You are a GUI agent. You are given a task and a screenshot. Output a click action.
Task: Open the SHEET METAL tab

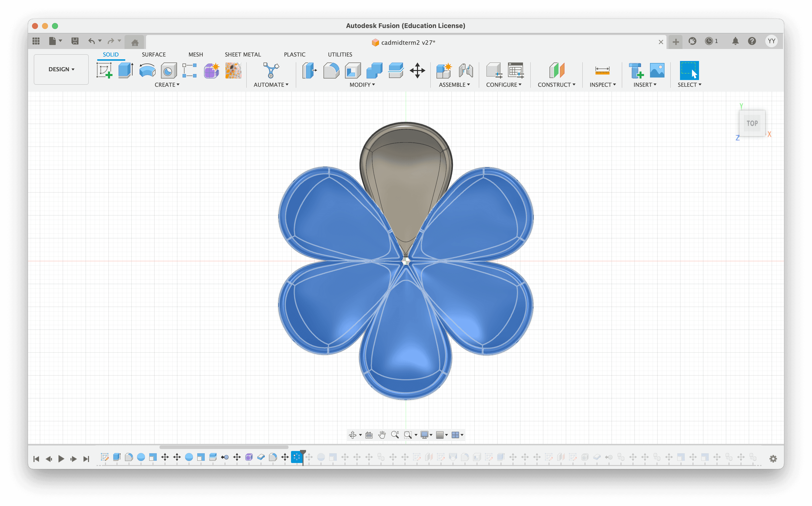pyautogui.click(x=242, y=54)
